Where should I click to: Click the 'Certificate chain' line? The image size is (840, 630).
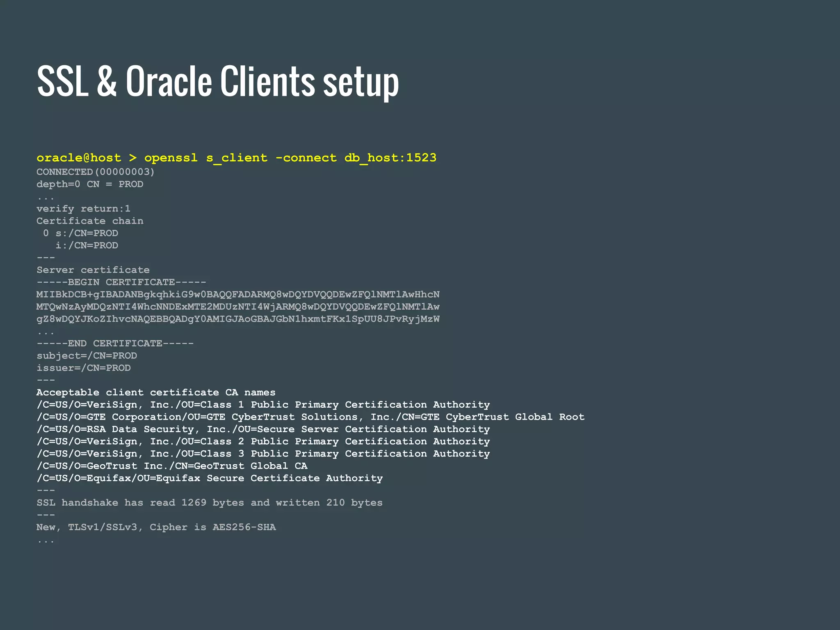coord(90,221)
